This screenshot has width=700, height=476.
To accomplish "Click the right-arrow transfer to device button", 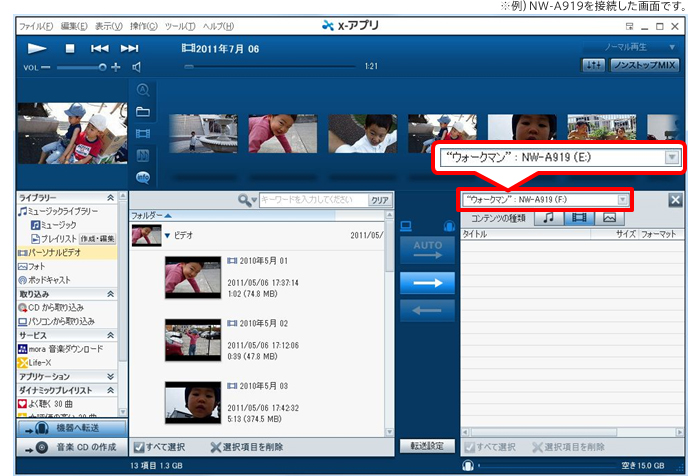I will 419,283.
